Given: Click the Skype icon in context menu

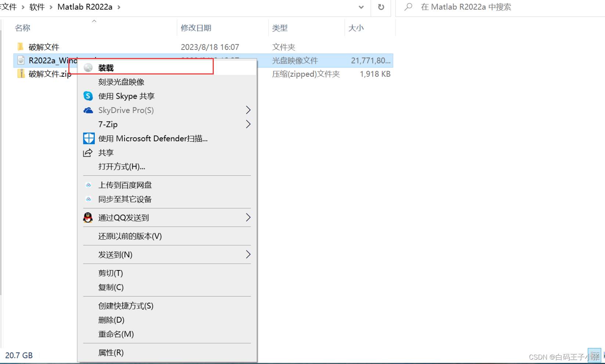Looking at the screenshot, I should 88,96.
